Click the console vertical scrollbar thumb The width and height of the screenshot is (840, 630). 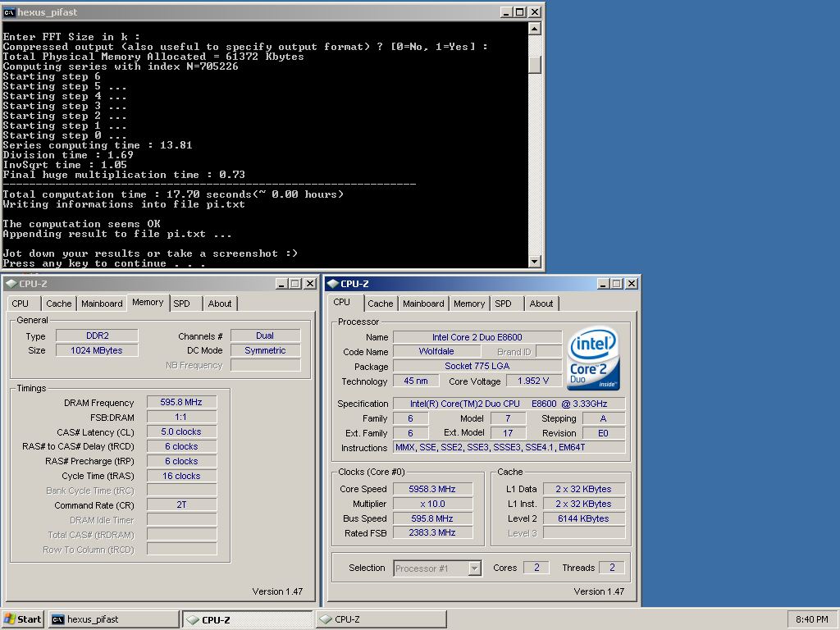[535, 64]
